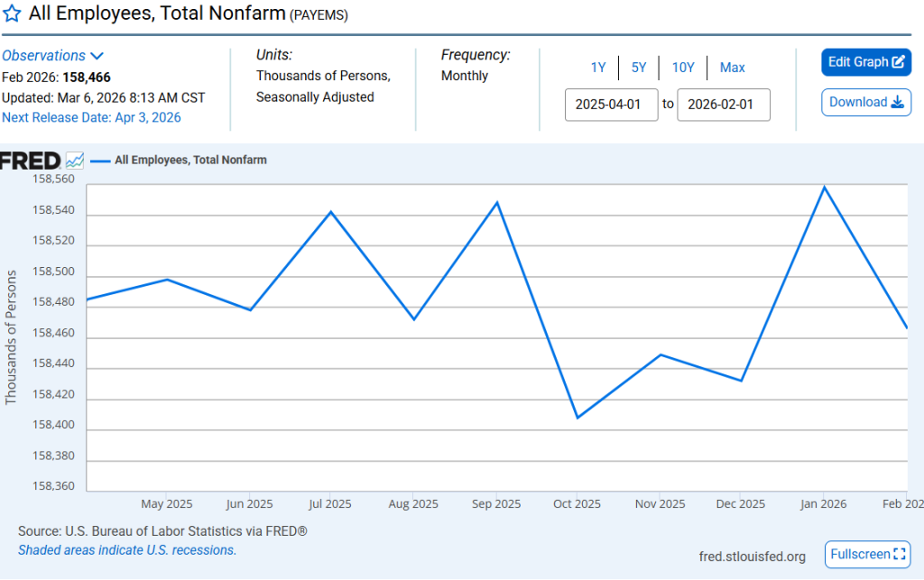
Task: Select the Max date range
Action: [x=732, y=68]
